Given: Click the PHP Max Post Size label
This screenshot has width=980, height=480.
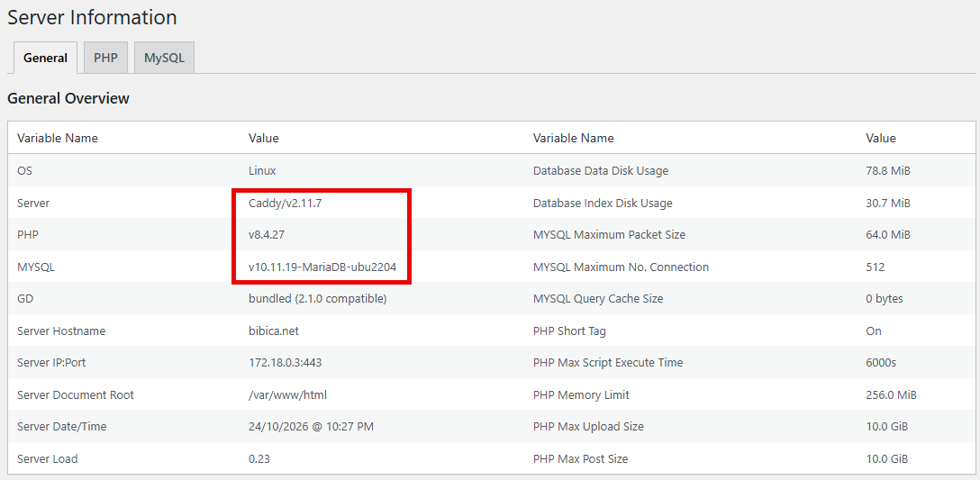Looking at the screenshot, I should 581,458.
